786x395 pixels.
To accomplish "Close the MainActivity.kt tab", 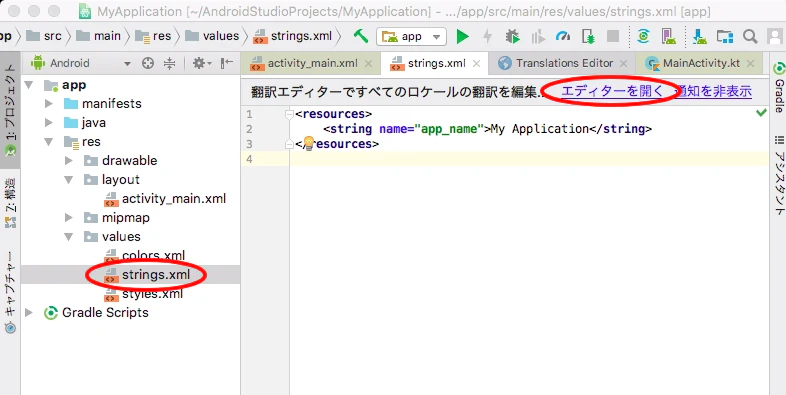I will point(750,64).
